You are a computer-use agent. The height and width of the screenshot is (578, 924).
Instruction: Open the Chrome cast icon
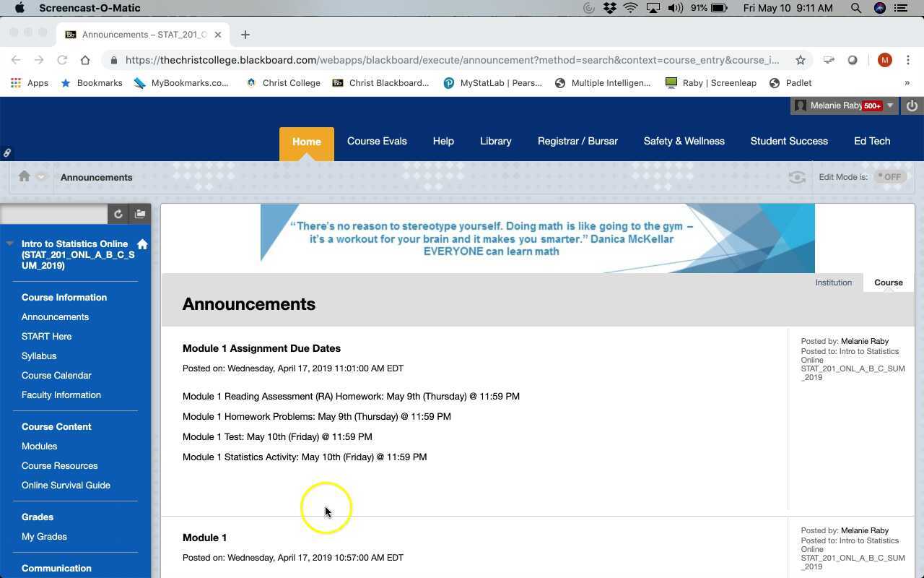tap(829, 60)
